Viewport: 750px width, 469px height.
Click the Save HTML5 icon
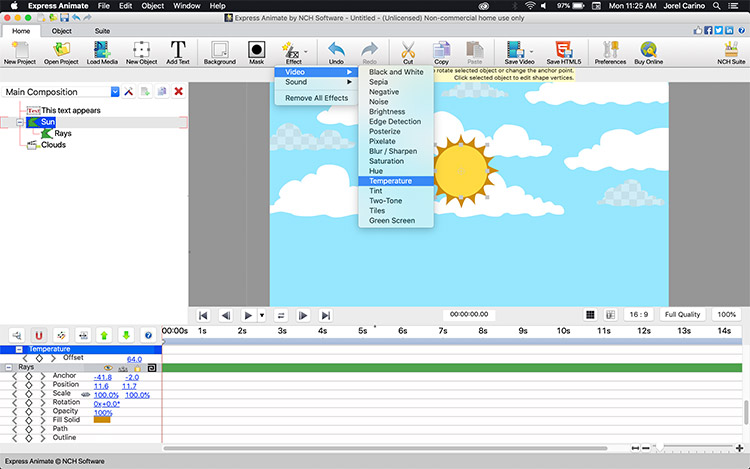pos(563,52)
